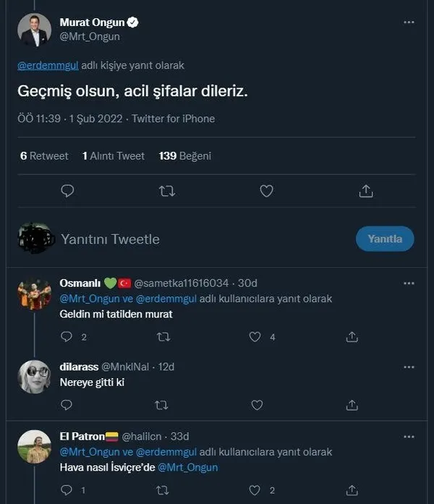This screenshot has width=434, height=504.
Task: Reply to El Patron's comment
Action: 67,490
